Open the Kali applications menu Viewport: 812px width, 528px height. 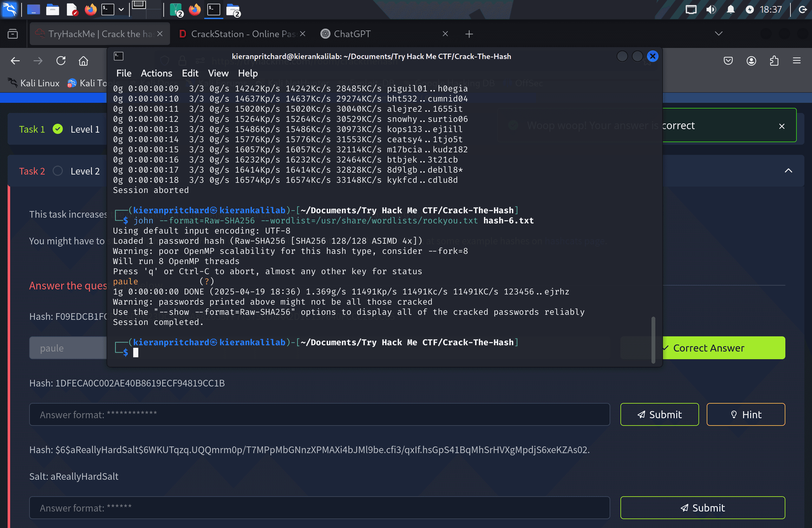(9, 9)
